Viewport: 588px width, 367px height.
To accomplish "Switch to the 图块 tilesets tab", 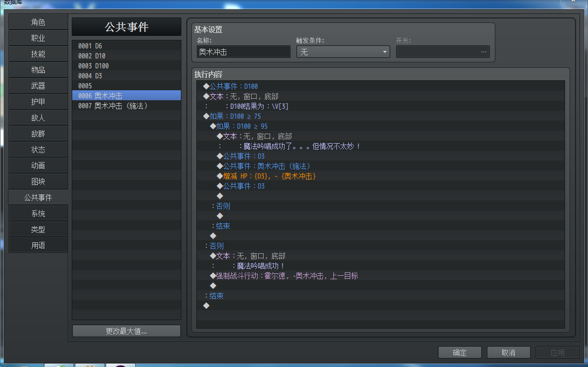I will click(38, 182).
